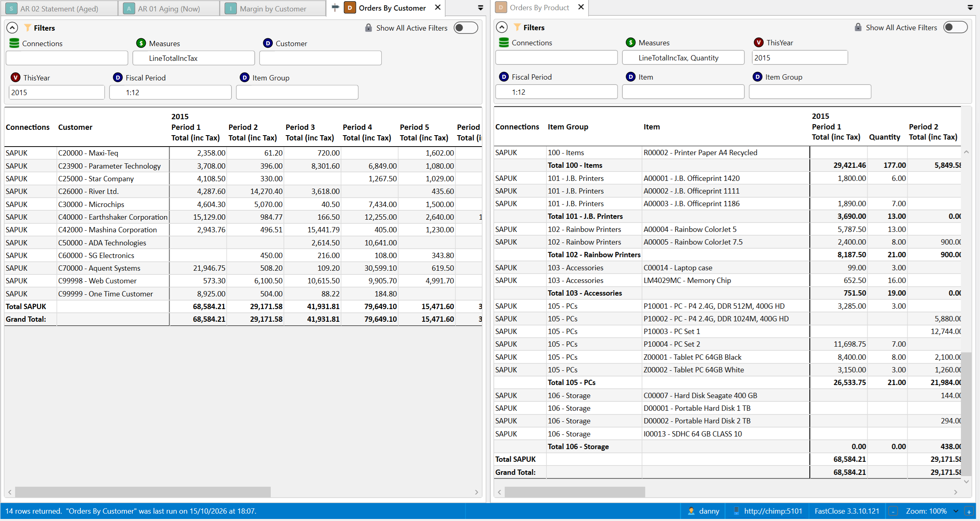The image size is (980, 521).
Task: Click the funnel Filters icon in left panel
Action: tap(28, 27)
